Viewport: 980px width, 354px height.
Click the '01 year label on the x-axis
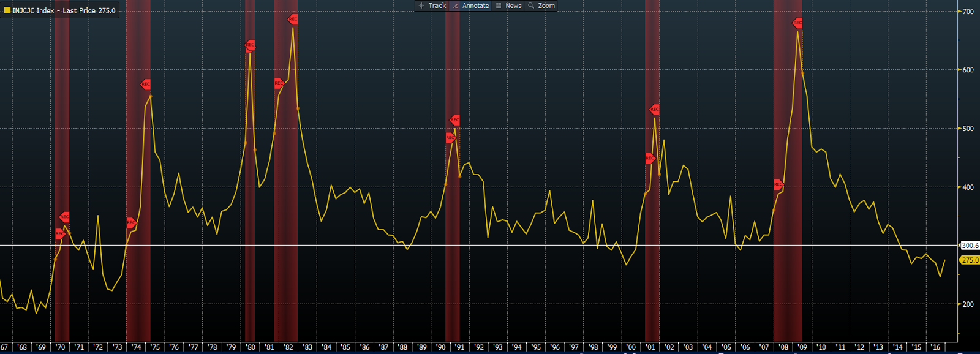(x=650, y=347)
